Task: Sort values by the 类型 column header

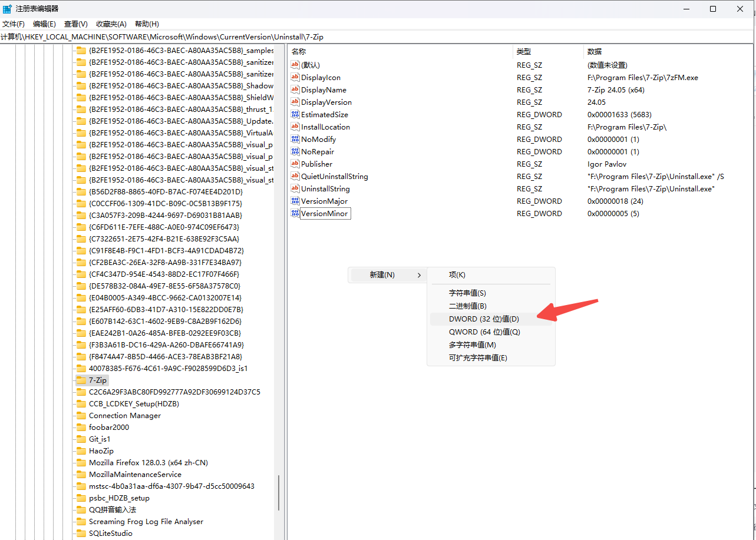Action: (548, 52)
